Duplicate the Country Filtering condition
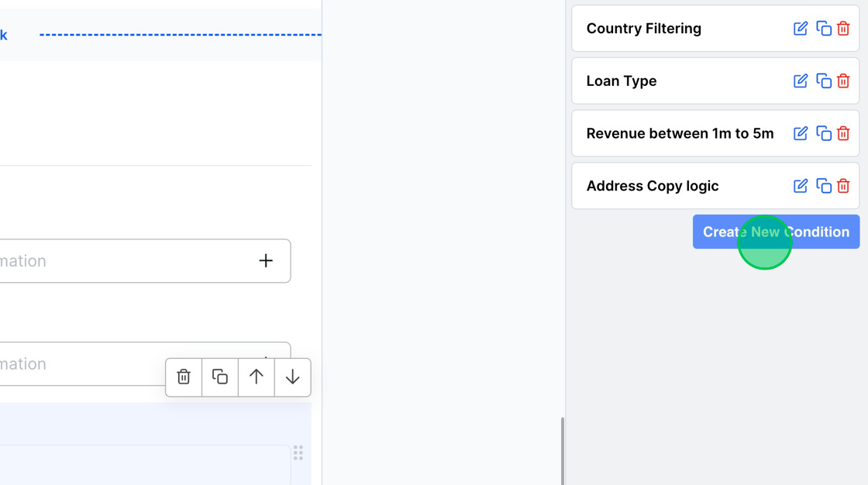This screenshot has height=485, width=868. pyautogui.click(x=823, y=29)
